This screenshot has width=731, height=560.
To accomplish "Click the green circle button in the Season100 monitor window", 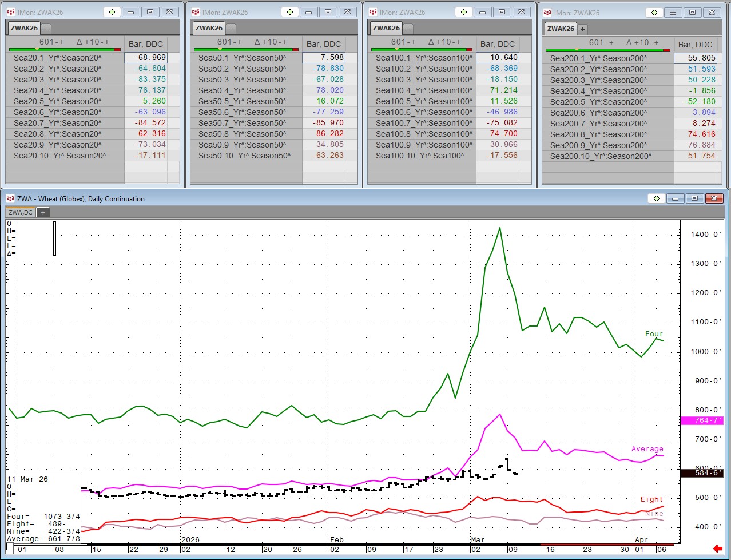I will tap(464, 12).
